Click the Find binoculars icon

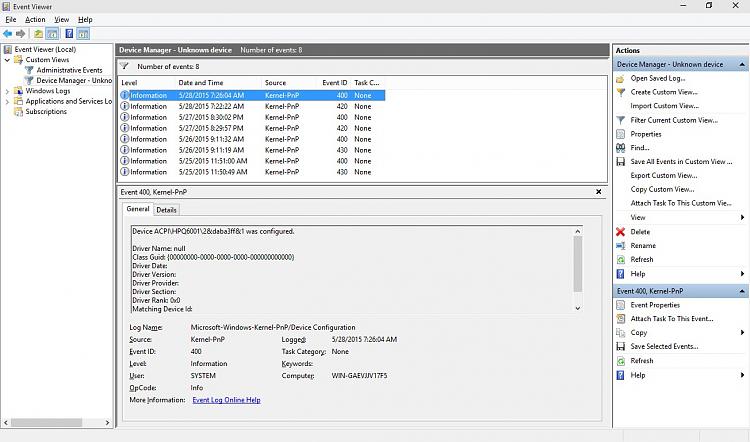pos(621,148)
